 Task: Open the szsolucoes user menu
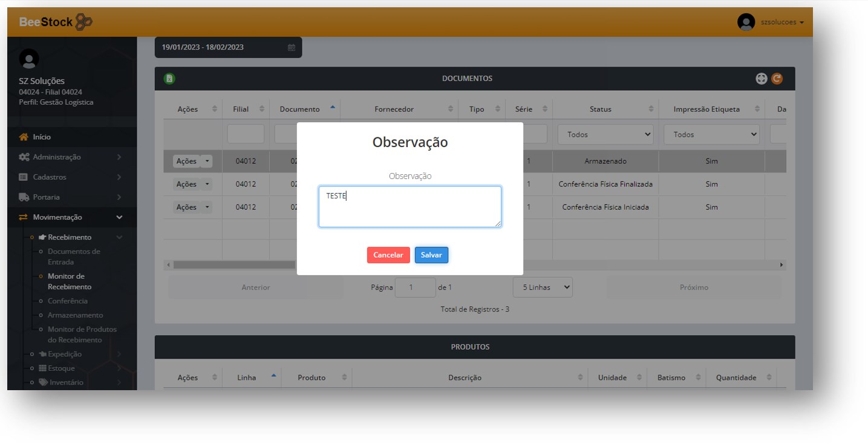pos(782,22)
